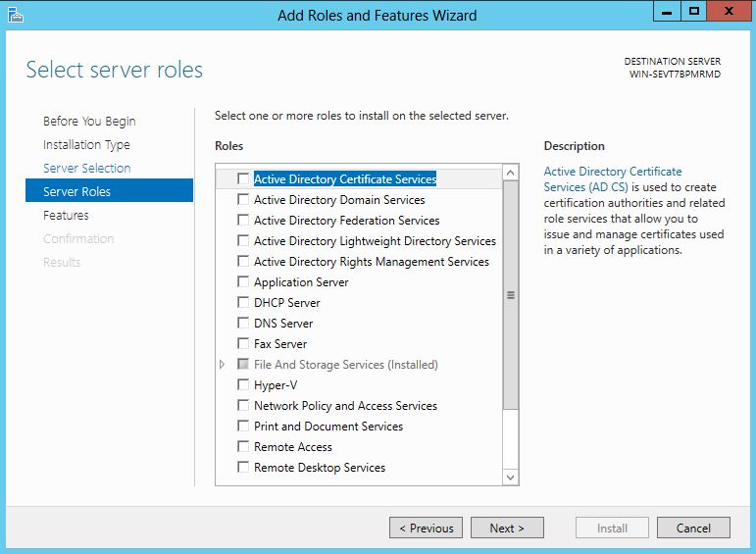Image resolution: width=756 pixels, height=554 pixels.
Task: Click the wizard icon in title bar
Action: point(15,15)
